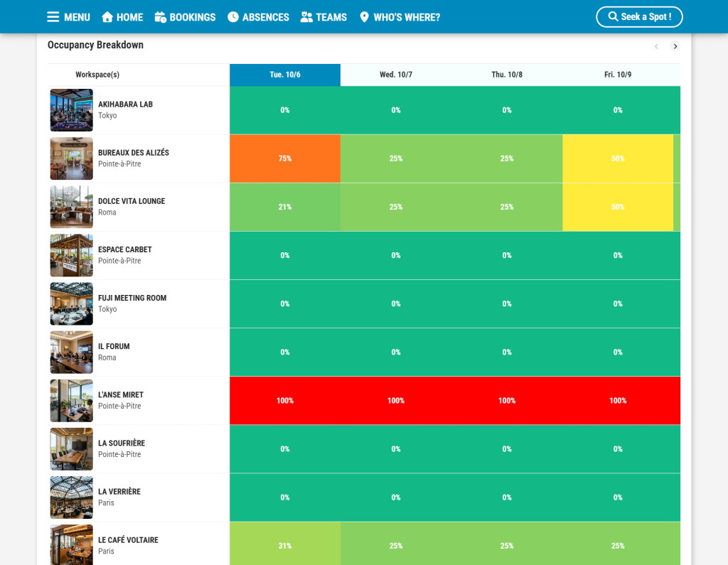Select the Thu. 10/8 column header
This screenshot has height=565, width=728.
point(507,75)
